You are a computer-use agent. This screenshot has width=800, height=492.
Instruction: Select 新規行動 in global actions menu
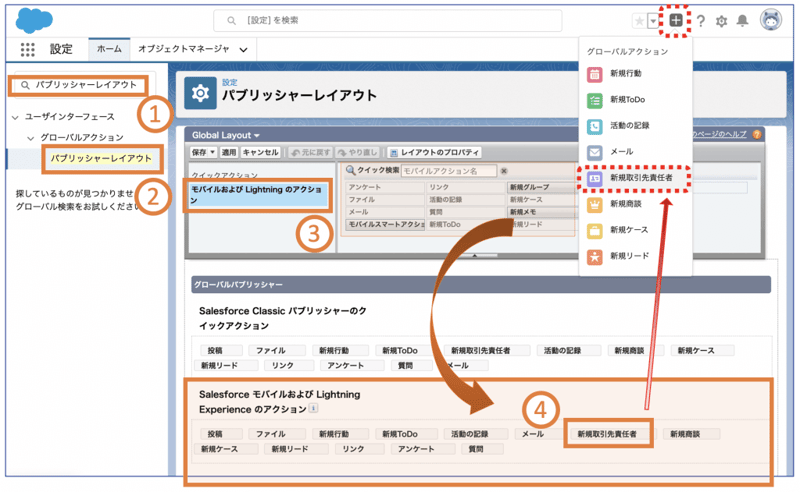click(626, 73)
